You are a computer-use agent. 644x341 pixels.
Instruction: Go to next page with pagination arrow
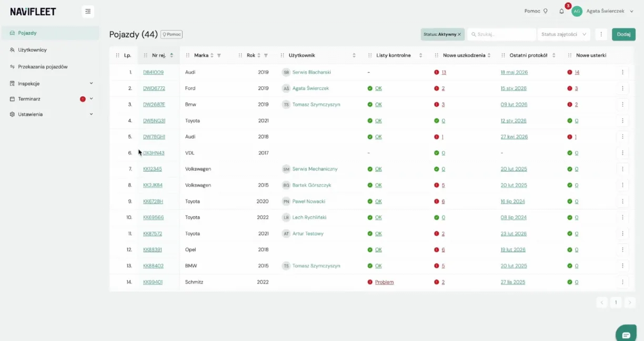630,303
